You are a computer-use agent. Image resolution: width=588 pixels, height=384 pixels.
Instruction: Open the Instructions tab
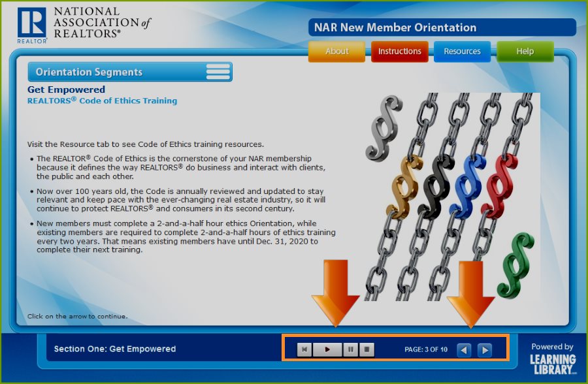tap(400, 52)
